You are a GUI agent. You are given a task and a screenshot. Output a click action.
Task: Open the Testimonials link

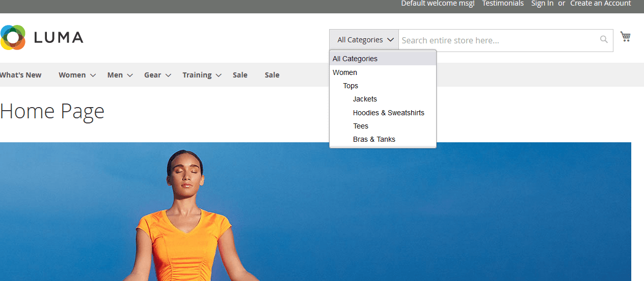(x=502, y=4)
